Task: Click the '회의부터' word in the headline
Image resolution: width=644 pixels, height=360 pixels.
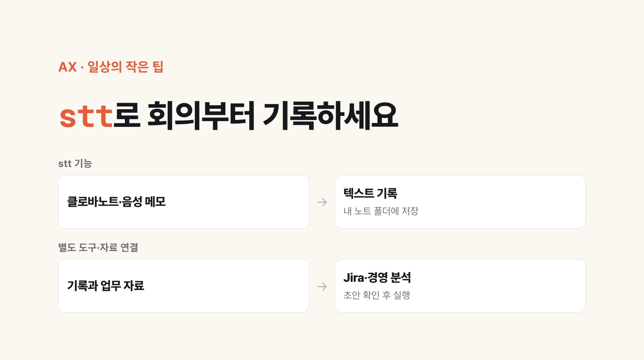Action: (x=201, y=116)
